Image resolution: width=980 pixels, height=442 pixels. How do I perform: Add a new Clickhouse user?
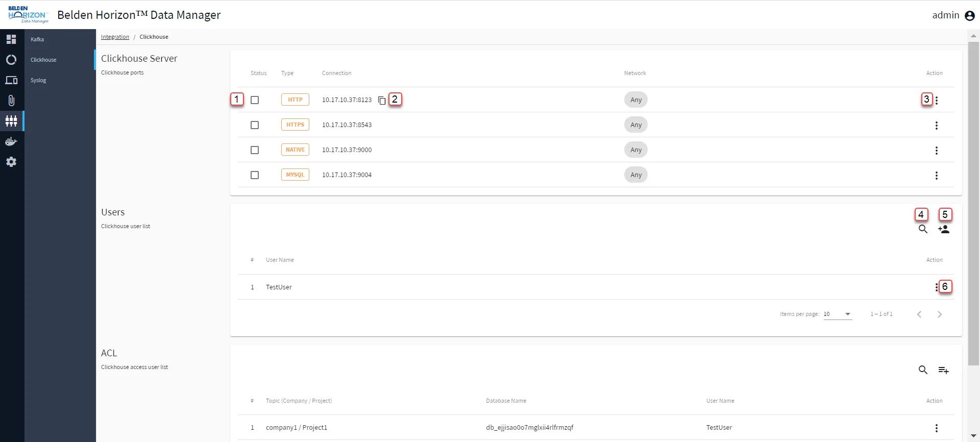point(944,229)
